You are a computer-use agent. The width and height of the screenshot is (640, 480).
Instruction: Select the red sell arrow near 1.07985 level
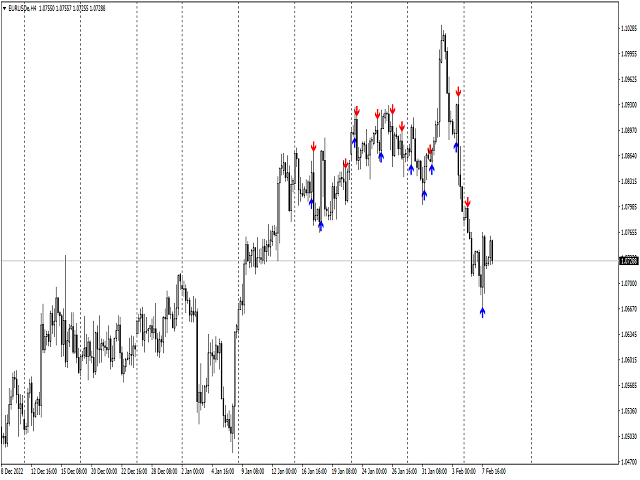(468, 202)
